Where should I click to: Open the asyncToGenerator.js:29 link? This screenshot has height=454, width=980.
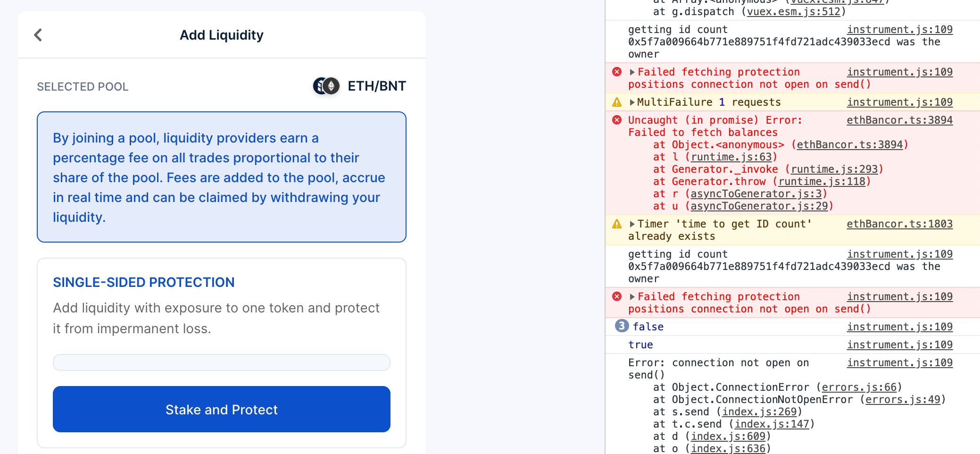759,206
